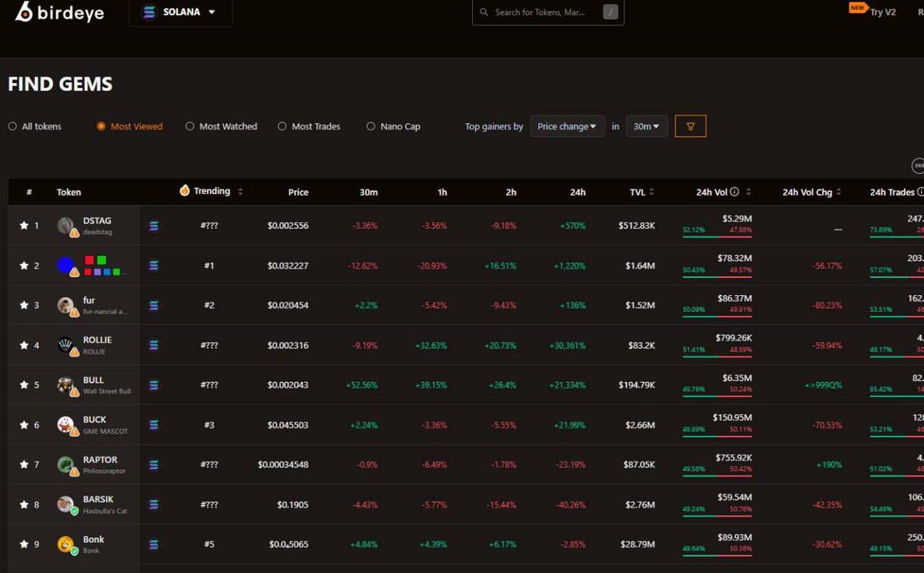The width and height of the screenshot is (924, 573).
Task: Click Solana chain icon in DSTAG row
Action: point(153,226)
